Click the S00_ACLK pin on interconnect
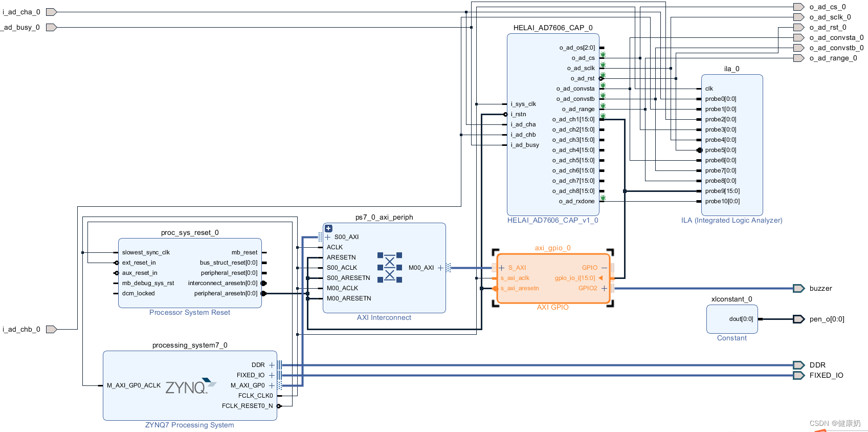Viewport: 868px width, 432px height. [342, 268]
